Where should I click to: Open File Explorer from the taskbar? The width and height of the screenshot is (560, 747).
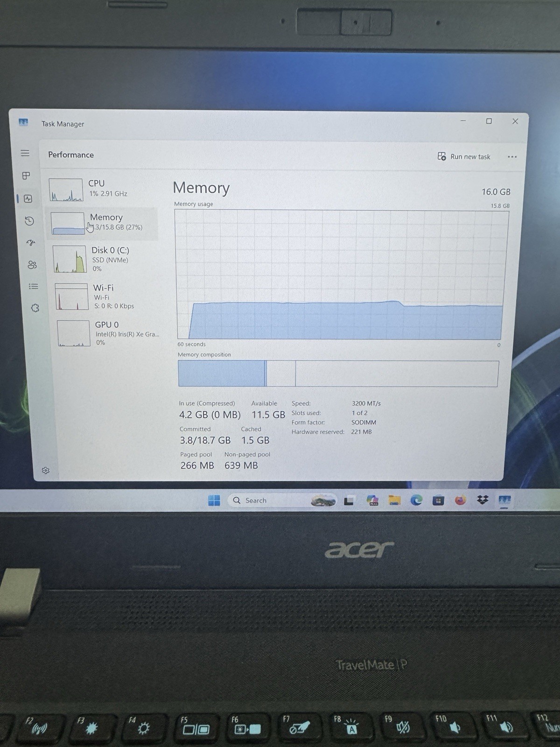click(x=394, y=501)
